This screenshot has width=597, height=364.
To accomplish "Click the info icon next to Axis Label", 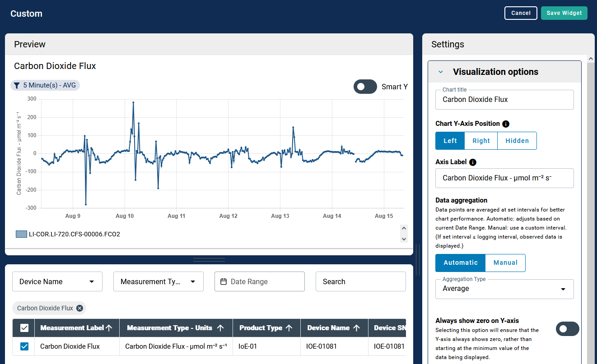I will [473, 162].
